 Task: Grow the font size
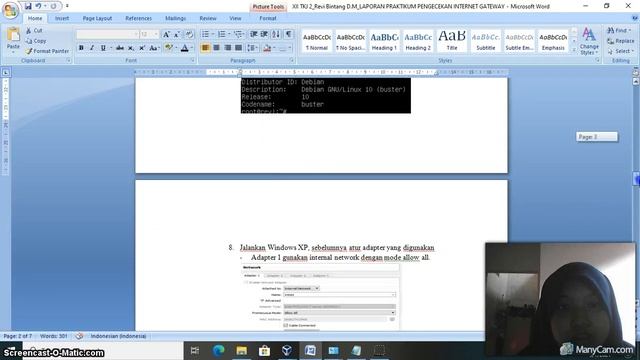(x=166, y=35)
